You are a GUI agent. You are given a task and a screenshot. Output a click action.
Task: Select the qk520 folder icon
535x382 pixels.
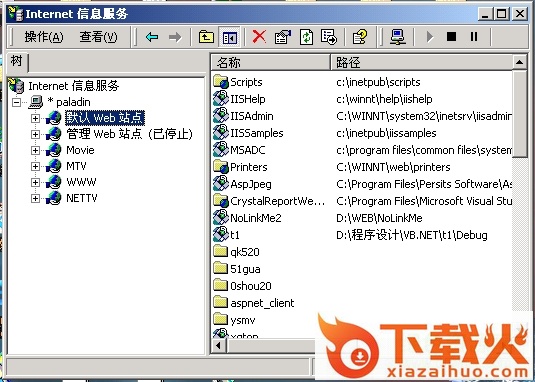point(220,252)
